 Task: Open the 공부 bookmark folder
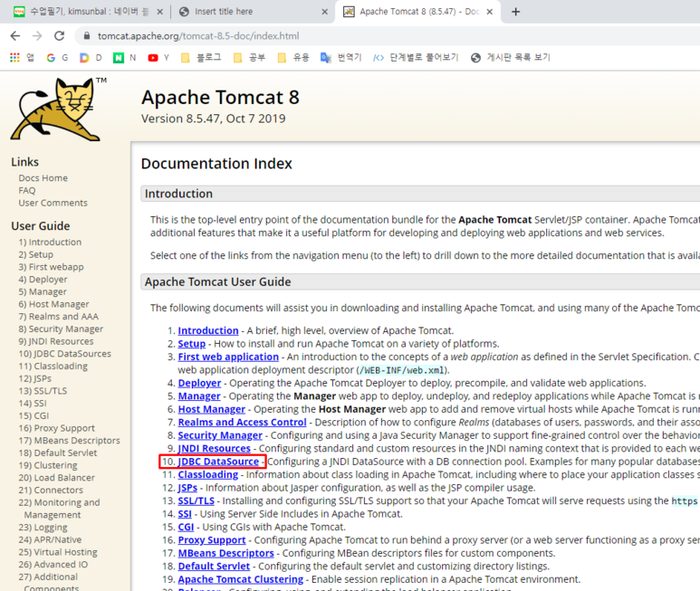(x=250, y=58)
